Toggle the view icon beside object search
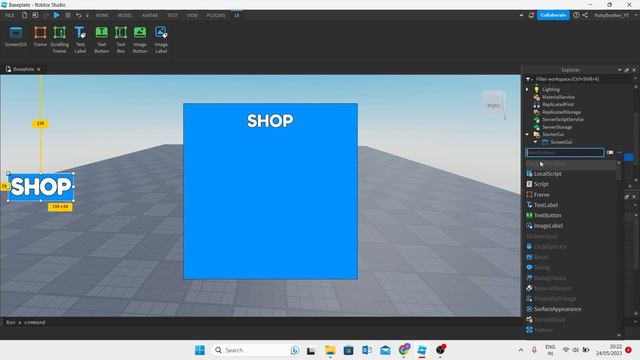This screenshot has height=360, width=640. pyautogui.click(x=610, y=153)
